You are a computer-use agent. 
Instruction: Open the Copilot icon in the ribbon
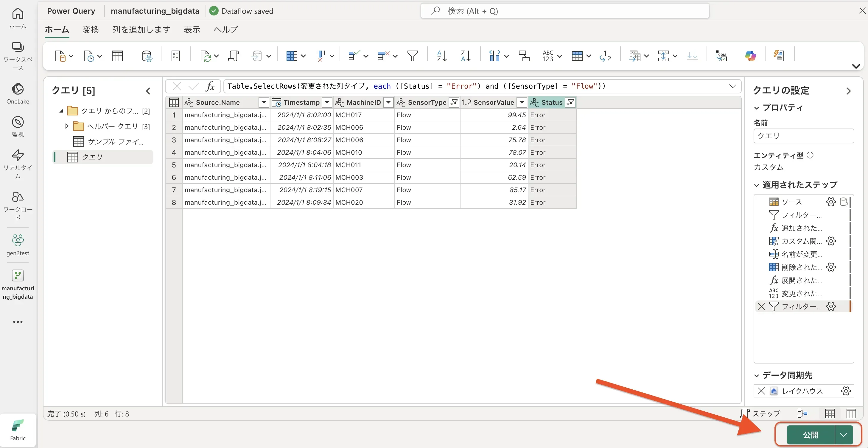pyautogui.click(x=750, y=56)
